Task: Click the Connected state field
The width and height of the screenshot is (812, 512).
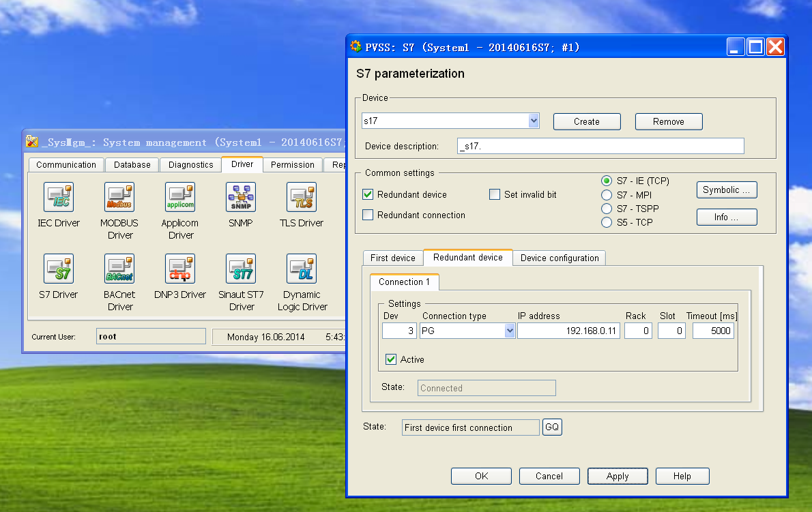Action: (487, 388)
